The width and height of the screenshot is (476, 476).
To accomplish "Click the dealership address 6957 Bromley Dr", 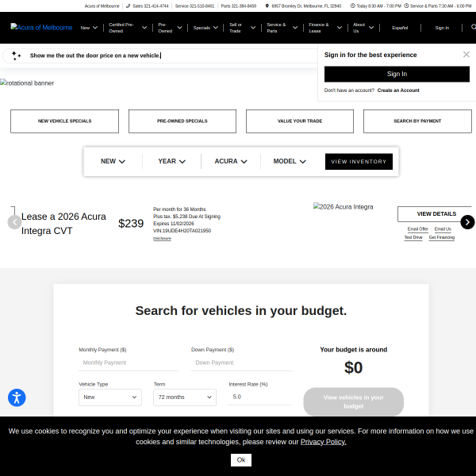I will tap(306, 6).
